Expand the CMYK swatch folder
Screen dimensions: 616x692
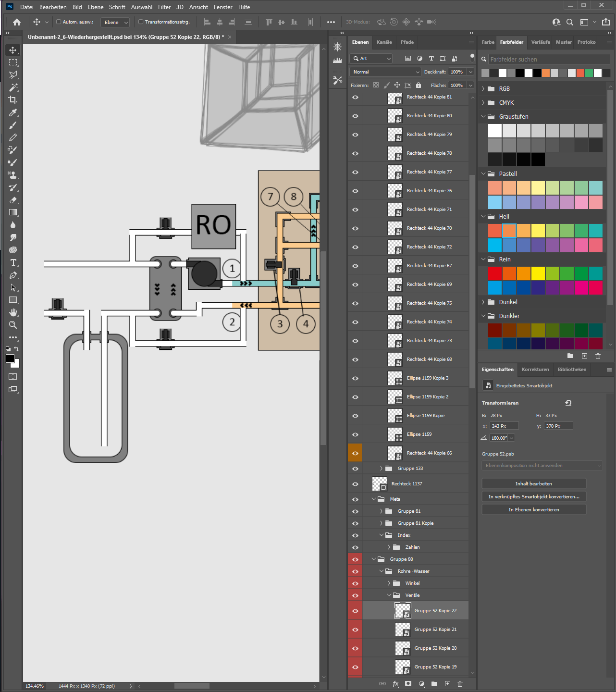(483, 103)
